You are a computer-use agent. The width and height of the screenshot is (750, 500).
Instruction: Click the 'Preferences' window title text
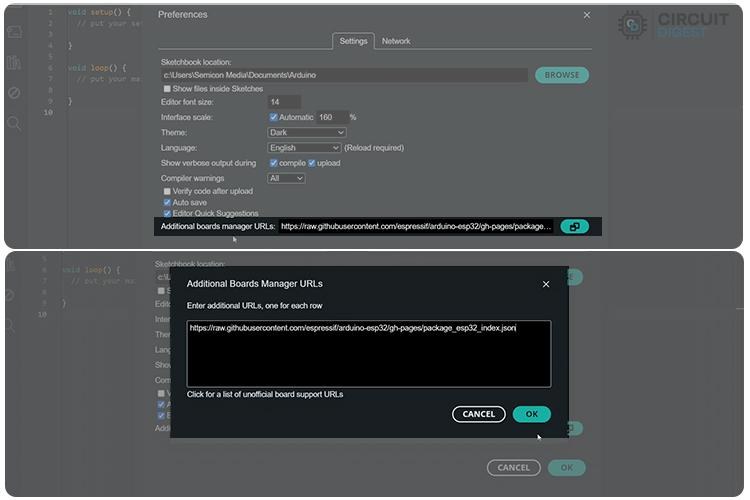[183, 15]
